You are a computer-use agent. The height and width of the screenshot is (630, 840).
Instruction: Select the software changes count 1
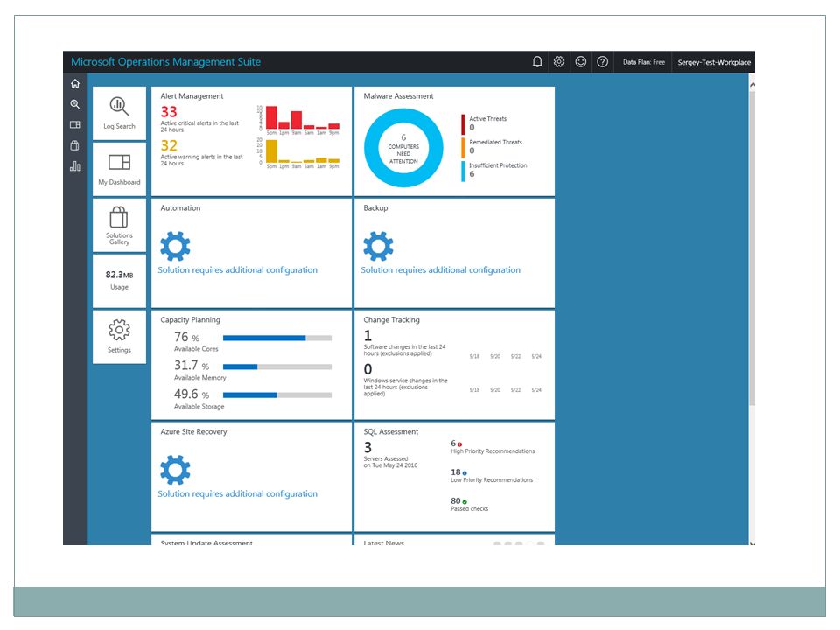pyautogui.click(x=367, y=336)
